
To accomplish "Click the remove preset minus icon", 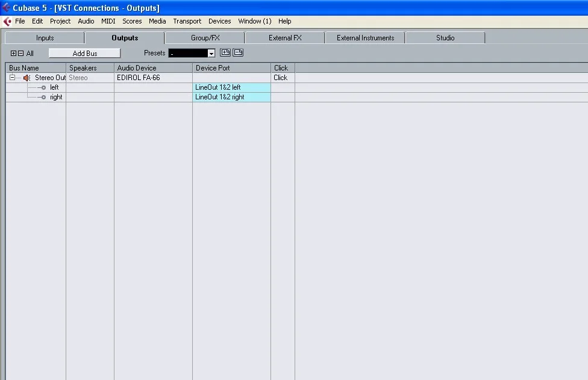I will pyautogui.click(x=238, y=52).
